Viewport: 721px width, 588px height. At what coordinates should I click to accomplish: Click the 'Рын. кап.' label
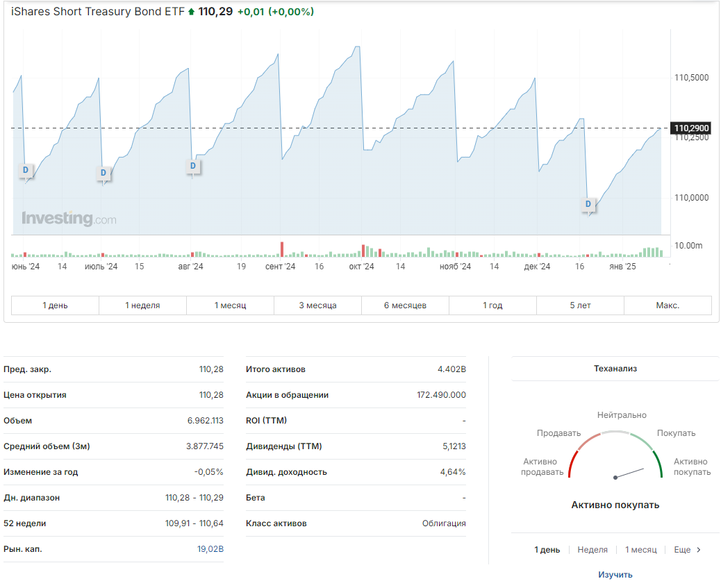click(x=23, y=549)
